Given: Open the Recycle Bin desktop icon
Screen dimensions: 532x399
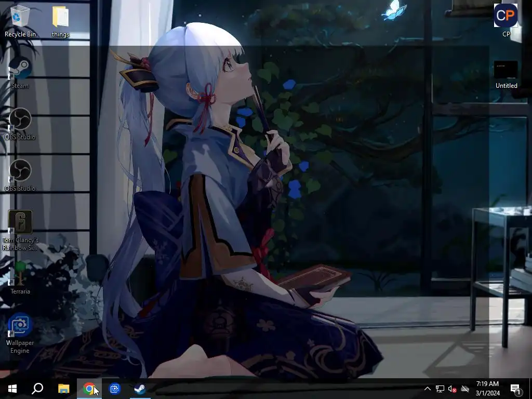Looking at the screenshot, I should coord(20,21).
